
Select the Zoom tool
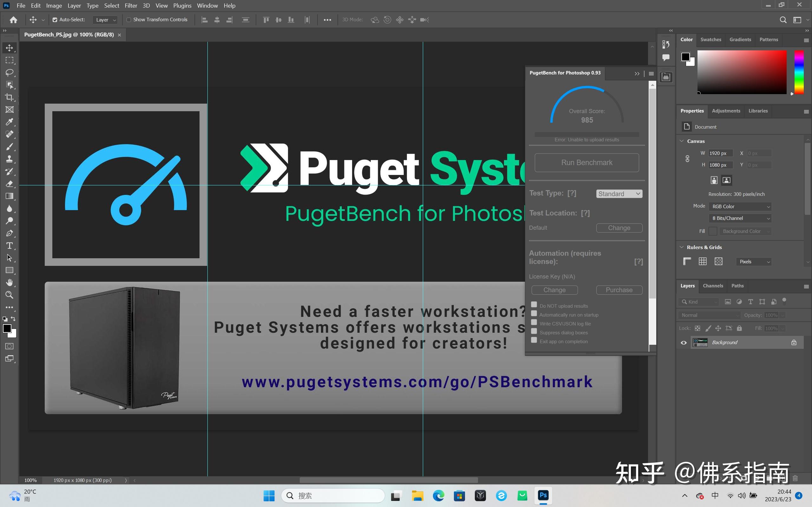tap(10, 295)
